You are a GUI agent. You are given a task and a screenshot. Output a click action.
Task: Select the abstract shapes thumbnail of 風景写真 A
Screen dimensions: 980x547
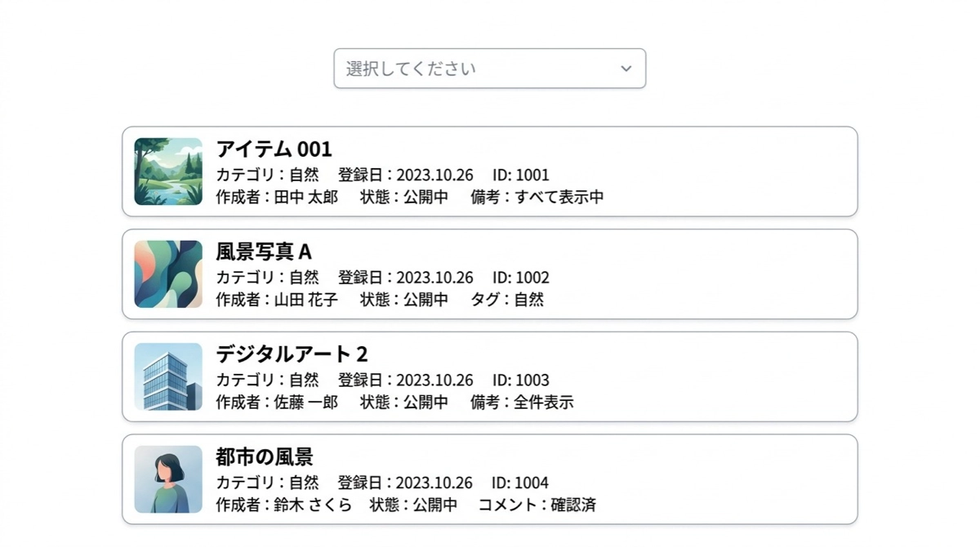pos(168,274)
